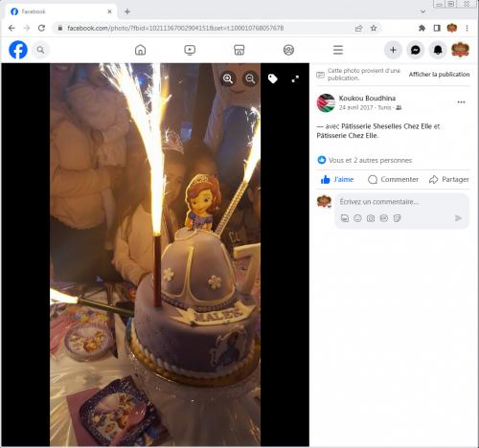Expand the tab search chevron
Screen dimensions: 479x448
(423, 11)
